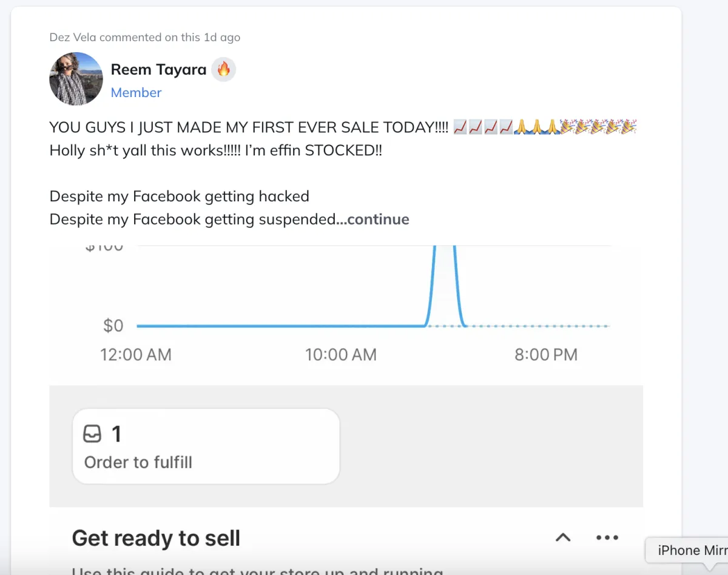Image resolution: width=728 pixels, height=575 pixels.
Task: Click the praying hands emojis in post
Action: point(536,127)
